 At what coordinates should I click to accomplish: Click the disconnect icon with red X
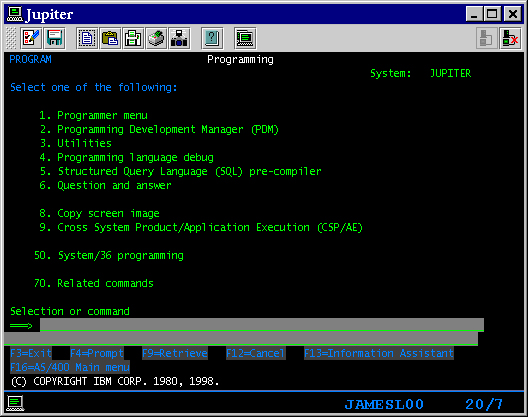pos(510,38)
